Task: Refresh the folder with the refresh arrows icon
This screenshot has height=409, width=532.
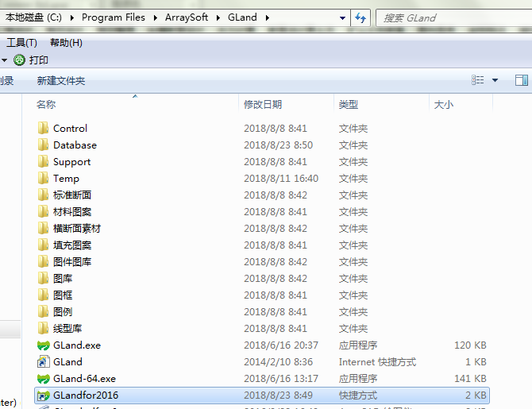Action: tap(360, 17)
